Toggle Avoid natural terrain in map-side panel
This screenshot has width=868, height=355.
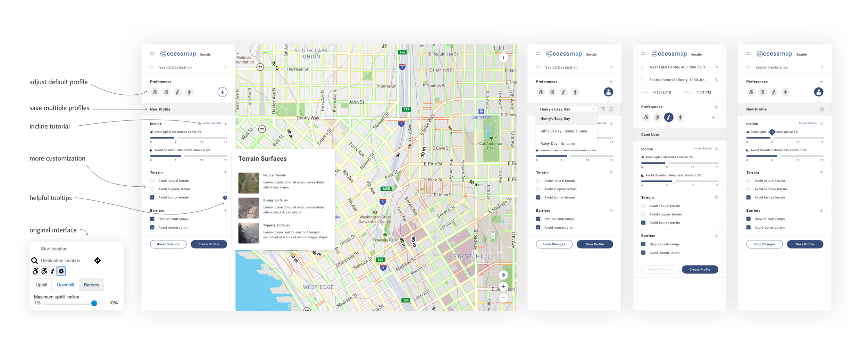click(x=152, y=181)
